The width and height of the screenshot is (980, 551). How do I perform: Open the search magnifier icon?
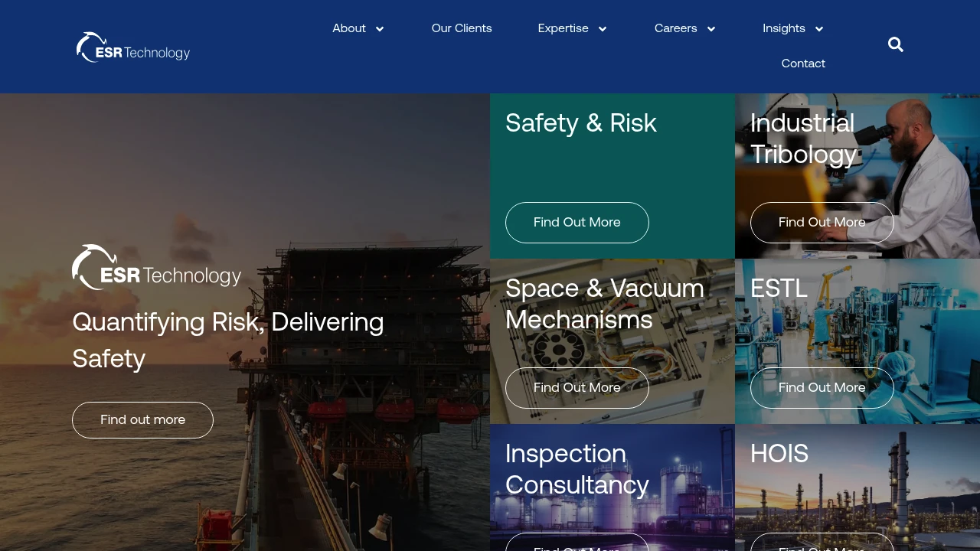896,44
